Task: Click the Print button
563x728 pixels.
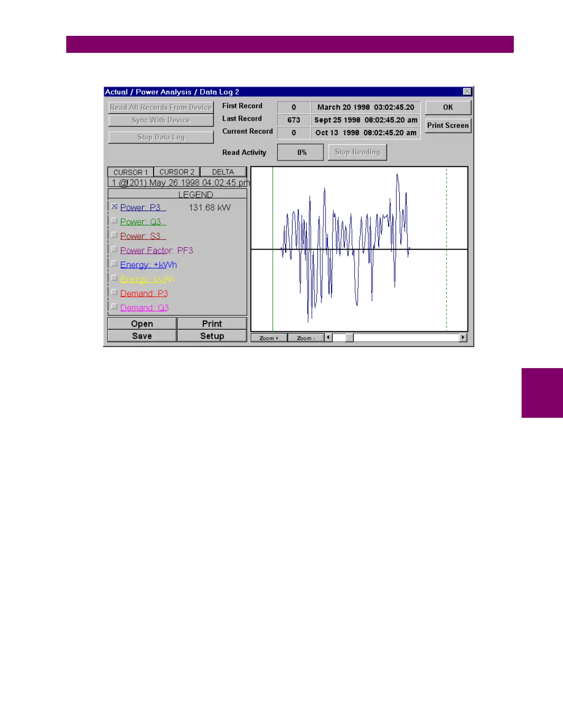Action: 212,324
